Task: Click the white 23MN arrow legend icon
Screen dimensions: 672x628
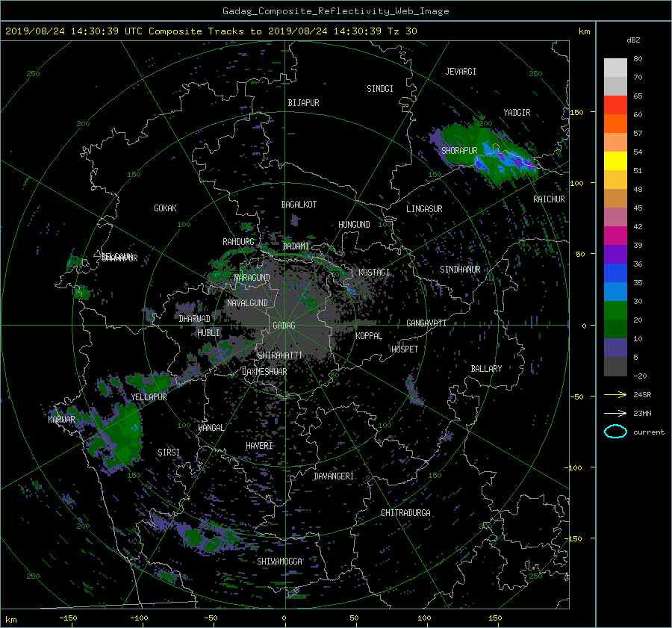Action: pyautogui.click(x=615, y=413)
